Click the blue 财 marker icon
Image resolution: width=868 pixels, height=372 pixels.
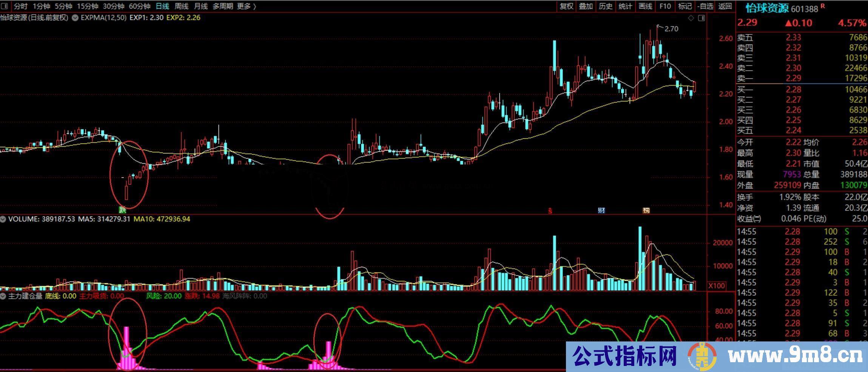pyautogui.click(x=601, y=210)
